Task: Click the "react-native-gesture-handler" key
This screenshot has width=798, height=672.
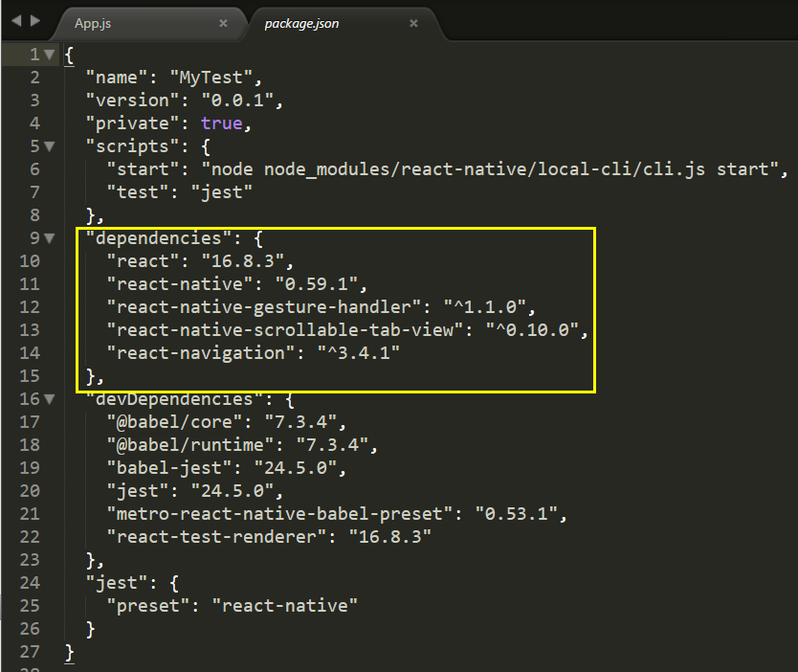Action: [264, 307]
